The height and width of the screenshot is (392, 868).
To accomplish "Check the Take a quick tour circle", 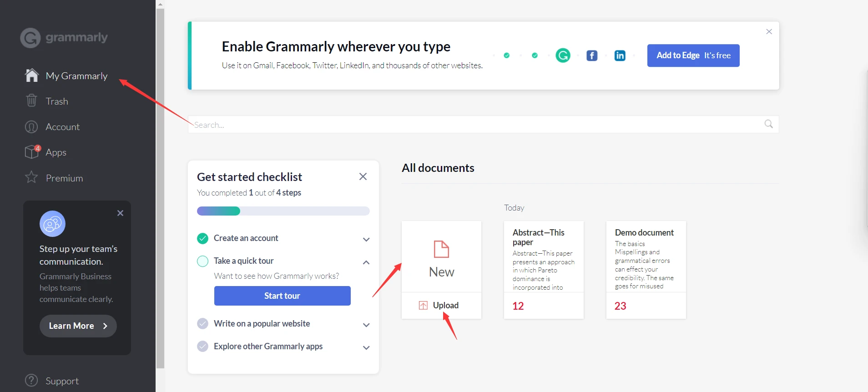I will (x=202, y=261).
